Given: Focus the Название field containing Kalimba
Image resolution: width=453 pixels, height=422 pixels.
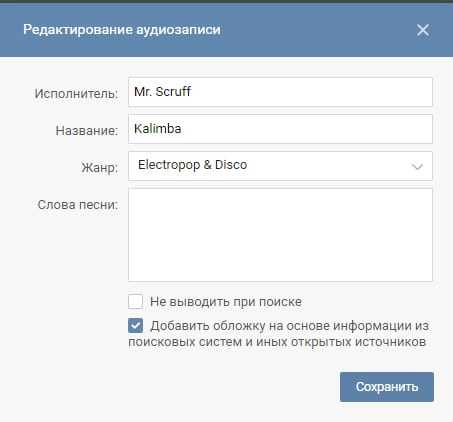Looking at the screenshot, I should pos(280,129).
